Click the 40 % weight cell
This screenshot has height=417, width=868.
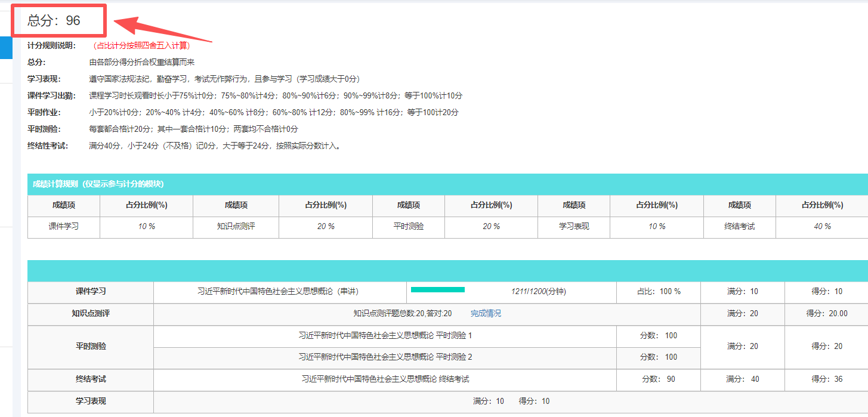(x=822, y=227)
